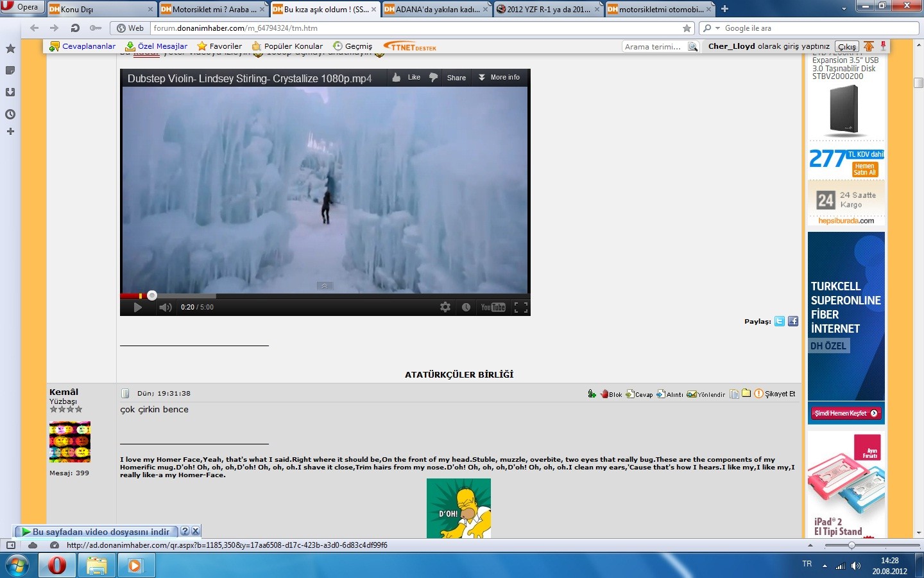Click the orange up-arrow icon beside Çıkış
924x578 pixels.
click(x=869, y=46)
